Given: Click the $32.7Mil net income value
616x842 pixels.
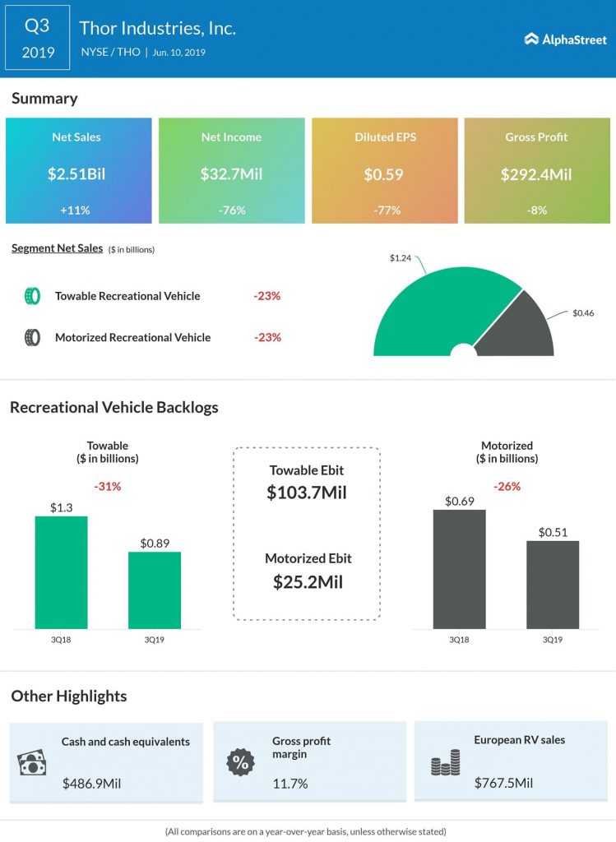Looking at the screenshot, I should [x=231, y=174].
